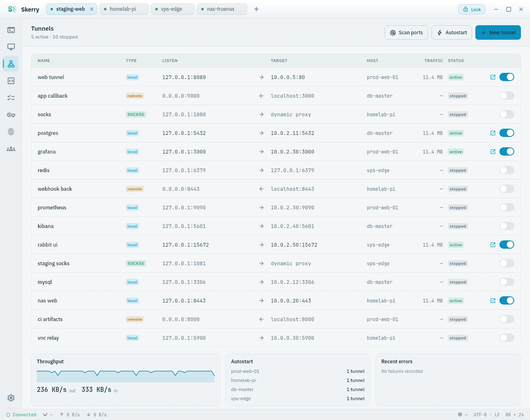Click the open-external icon for rabbit ui

click(493, 245)
